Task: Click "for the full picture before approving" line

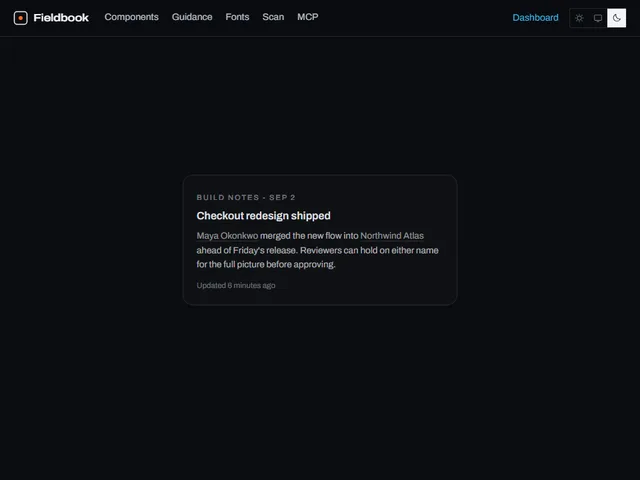Action: coord(266,264)
